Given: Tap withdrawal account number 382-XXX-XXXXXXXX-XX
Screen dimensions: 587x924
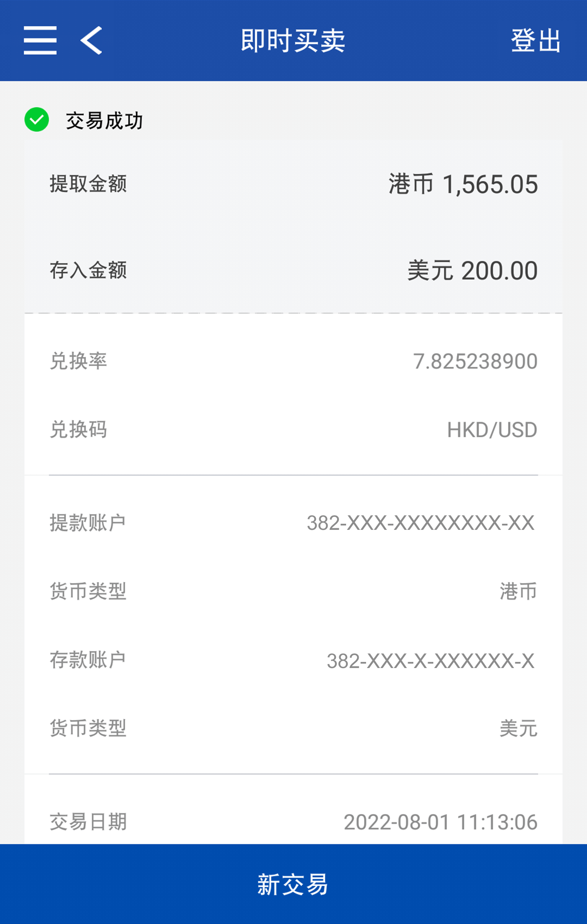Looking at the screenshot, I should (x=420, y=523).
